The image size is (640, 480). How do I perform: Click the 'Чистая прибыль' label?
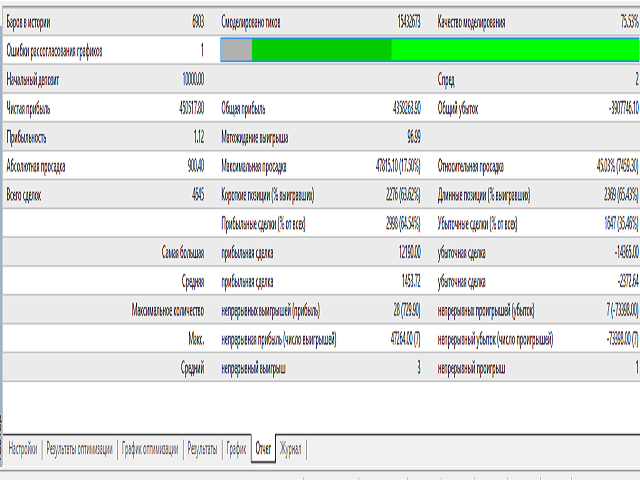pyautogui.click(x=28, y=109)
